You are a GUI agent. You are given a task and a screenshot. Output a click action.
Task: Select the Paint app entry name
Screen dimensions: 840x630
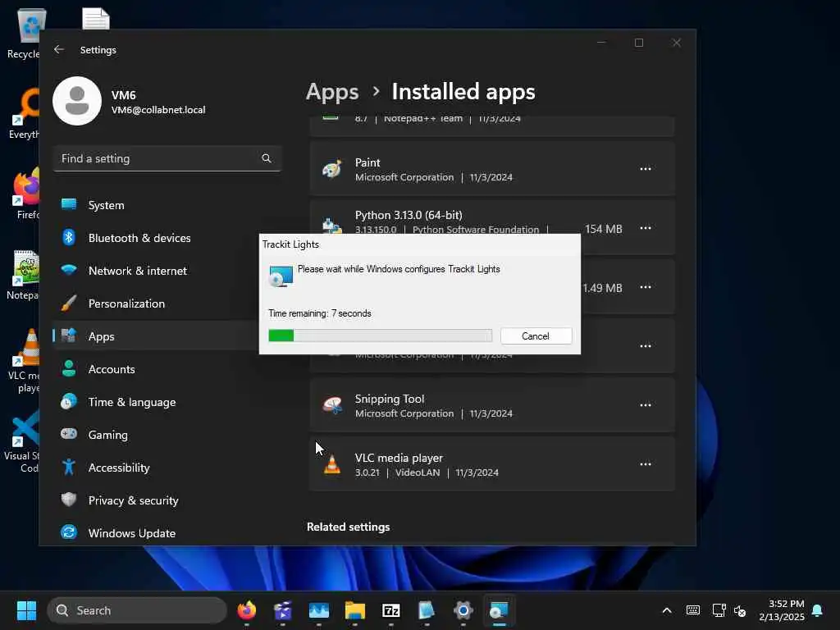[367, 162]
